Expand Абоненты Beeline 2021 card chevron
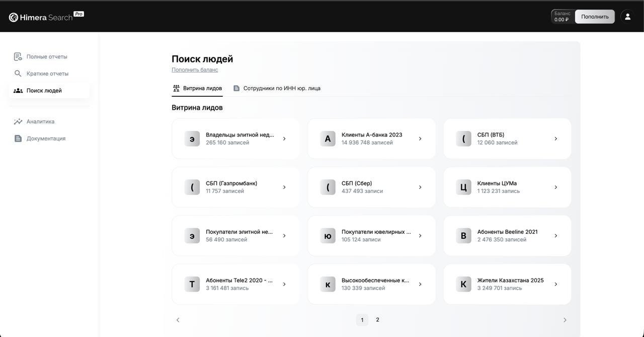The image size is (644, 337). coord(555,236)
